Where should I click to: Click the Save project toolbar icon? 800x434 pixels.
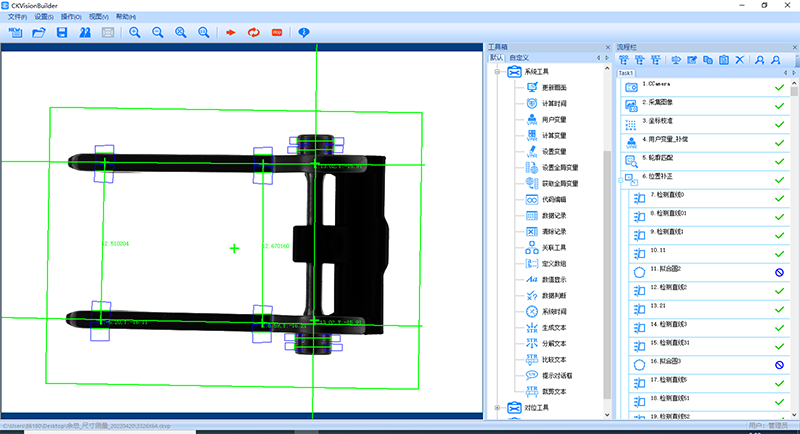point(62,33)
